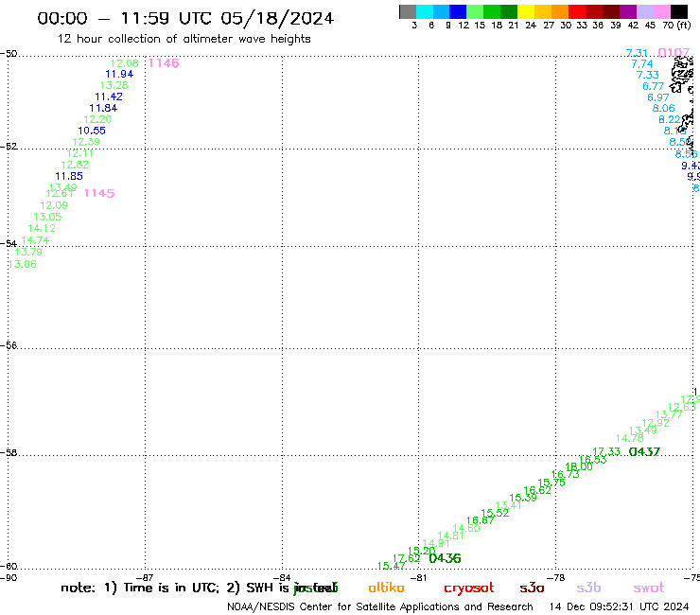Click the -81 longitude axis label
The height and width of the screenshot is (615, 700).
coord(419,578)
